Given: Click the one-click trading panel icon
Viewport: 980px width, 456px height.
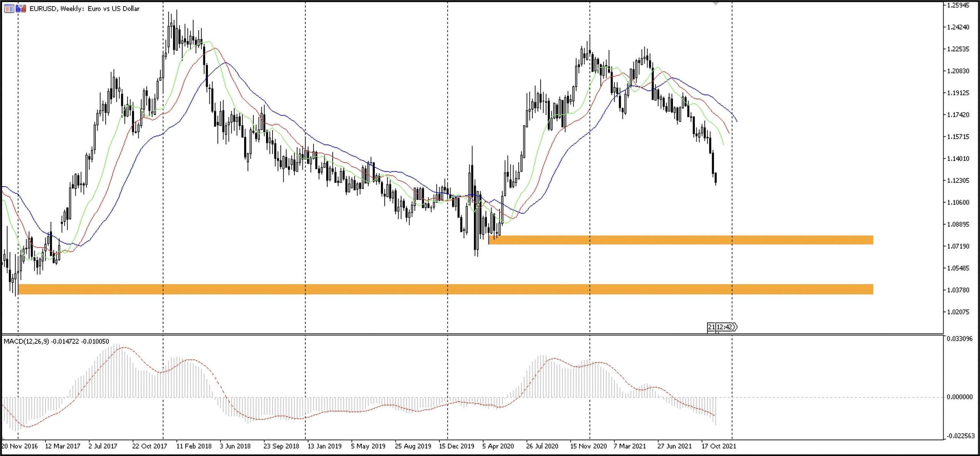Looking at the screenshot, I should (21, 8).
